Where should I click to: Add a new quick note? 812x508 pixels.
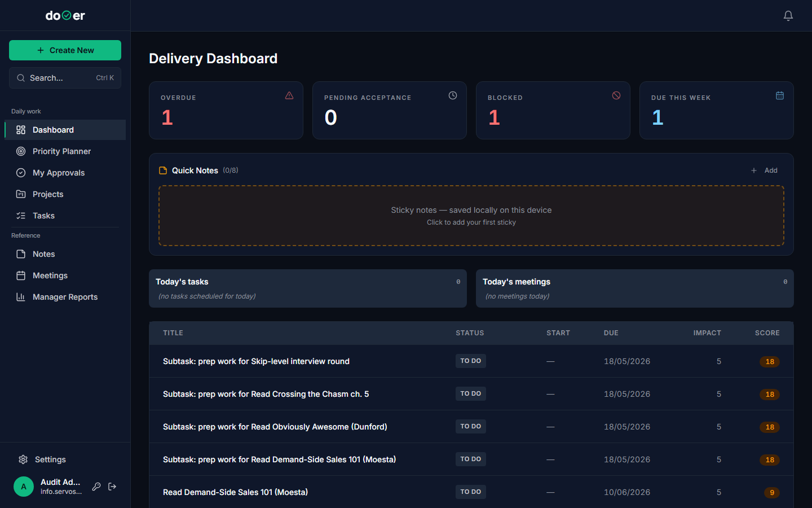(764, 170)
